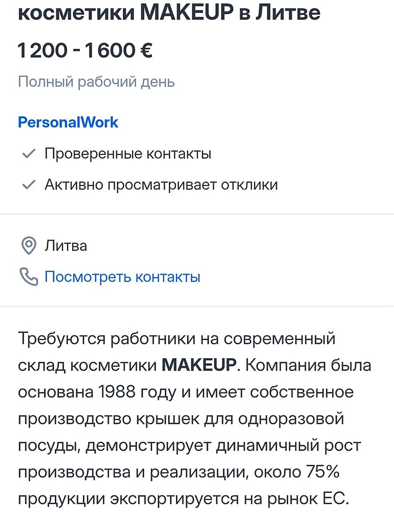Click the job title mentioning MAKEUP в Литве
Image resolution: width=394 pixels, height=532 pixels.
[x=169, y=13]
